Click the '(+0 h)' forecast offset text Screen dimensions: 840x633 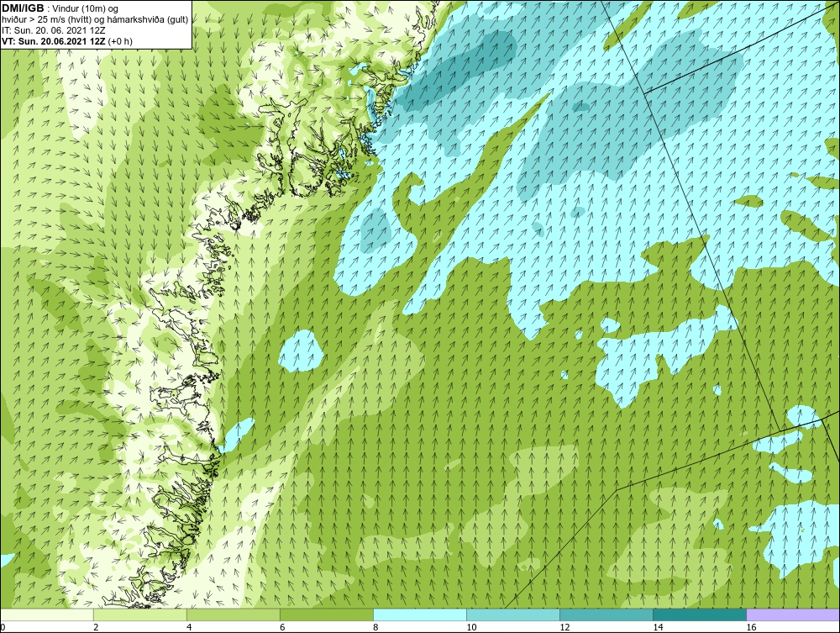(x=120, y=41)
